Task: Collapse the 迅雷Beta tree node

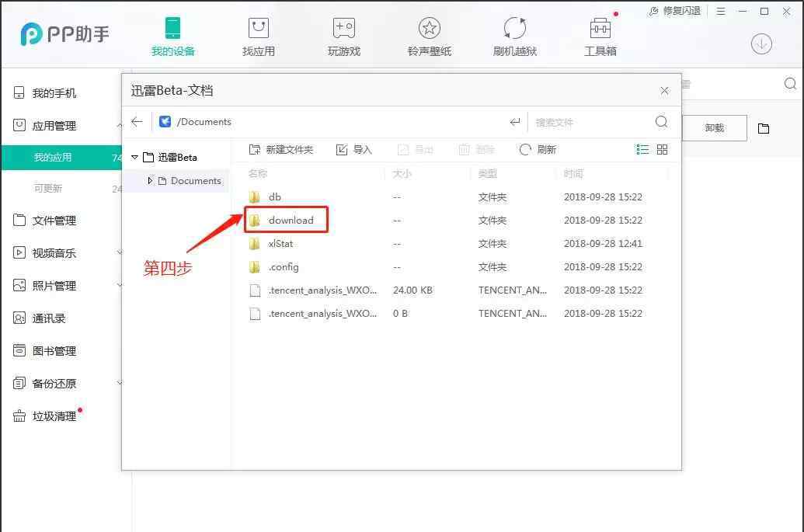Action: 135,158
